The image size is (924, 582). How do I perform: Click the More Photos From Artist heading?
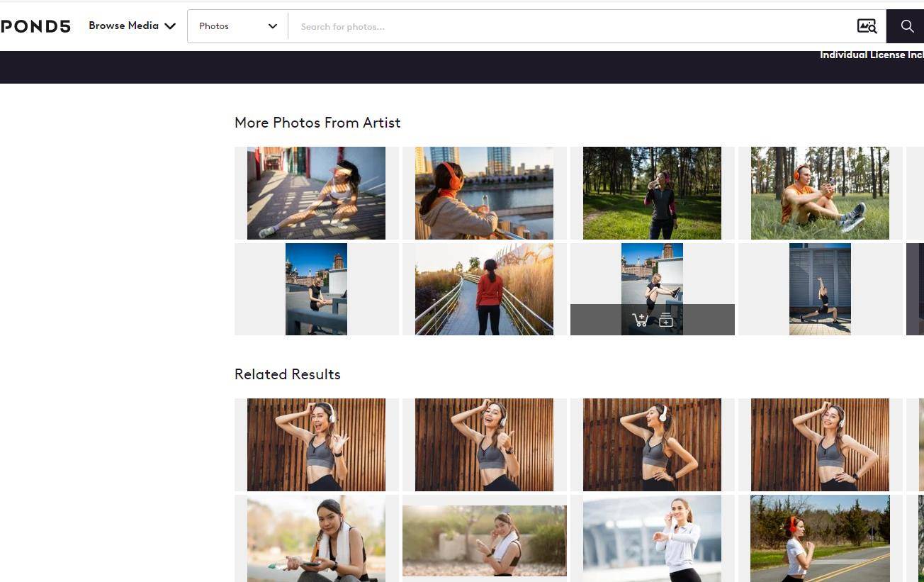(317, 123)
